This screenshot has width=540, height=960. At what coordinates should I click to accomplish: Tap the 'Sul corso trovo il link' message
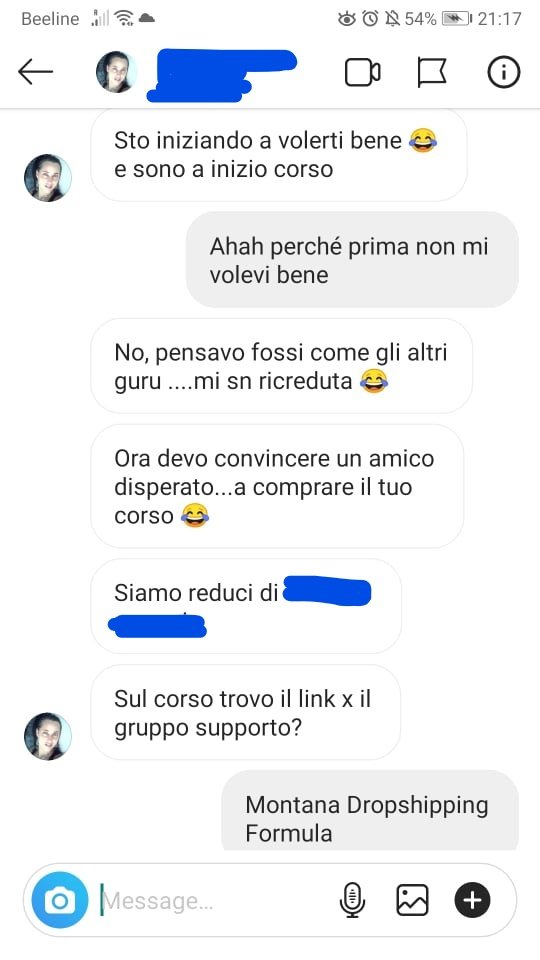246,712
